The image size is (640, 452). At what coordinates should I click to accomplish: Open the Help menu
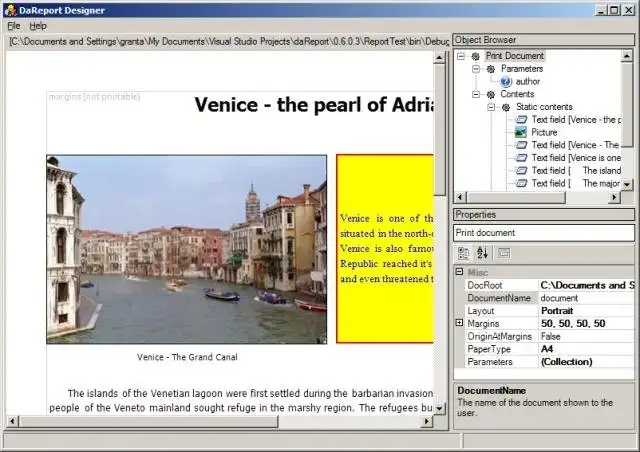(x=38, y=26)
